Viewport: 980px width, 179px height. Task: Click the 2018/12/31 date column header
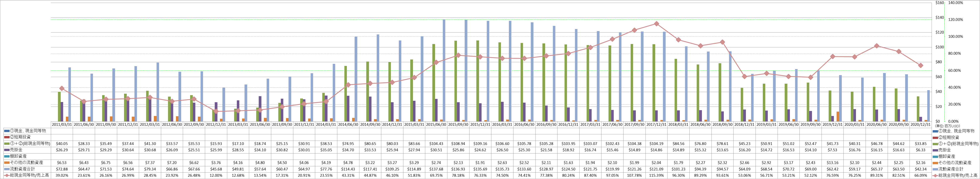744,125
